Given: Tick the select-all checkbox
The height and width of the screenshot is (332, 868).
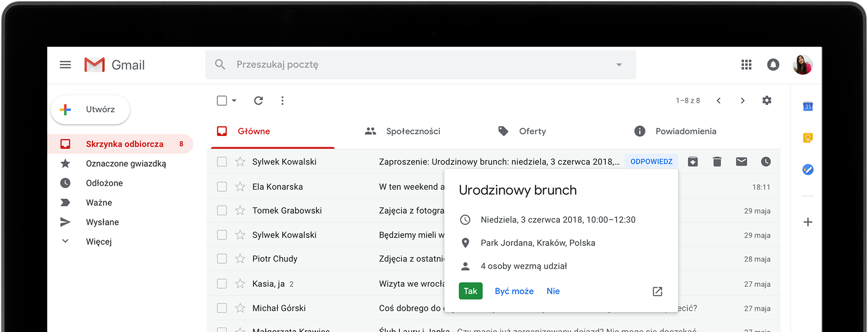Looking at the screenshot, I should click(222, 100).
